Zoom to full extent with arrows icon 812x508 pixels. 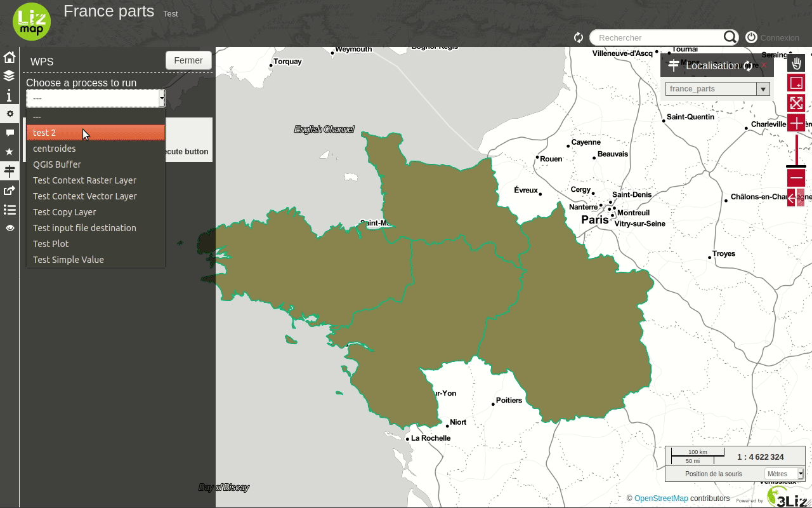(796, 104)
